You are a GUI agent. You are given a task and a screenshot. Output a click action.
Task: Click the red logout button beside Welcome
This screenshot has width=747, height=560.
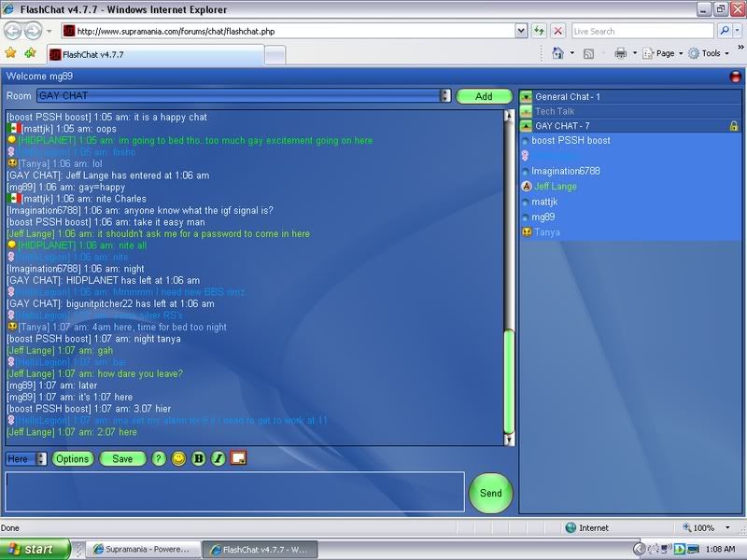(x=736, y=77)
